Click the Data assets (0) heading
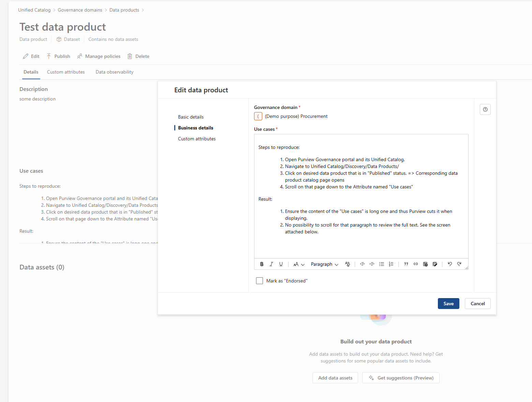The width and height of the screenshot is (532, 402). click(42, 267)
